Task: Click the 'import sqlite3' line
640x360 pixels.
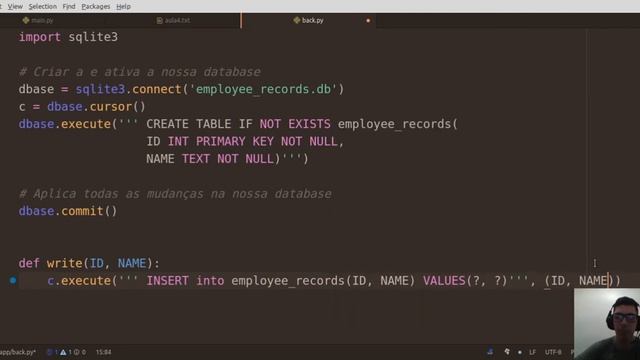Action: point(68,37)
